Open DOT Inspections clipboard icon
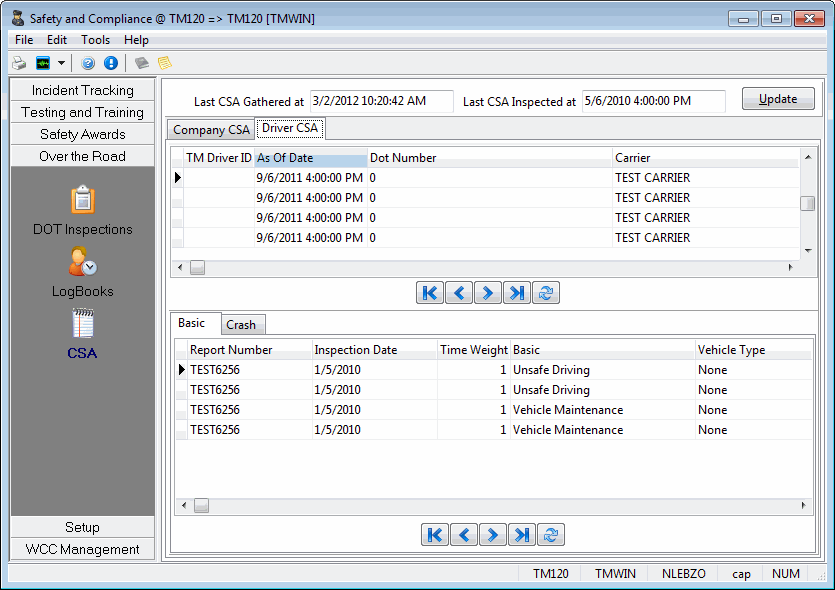835x590 pixels. tap(83, 200)
